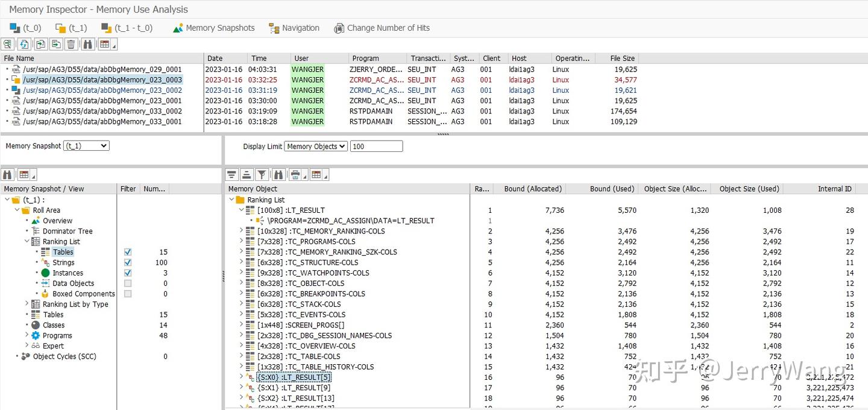Click layout icon above Memory Object list

pyautogui.click(x=318, y=174)
